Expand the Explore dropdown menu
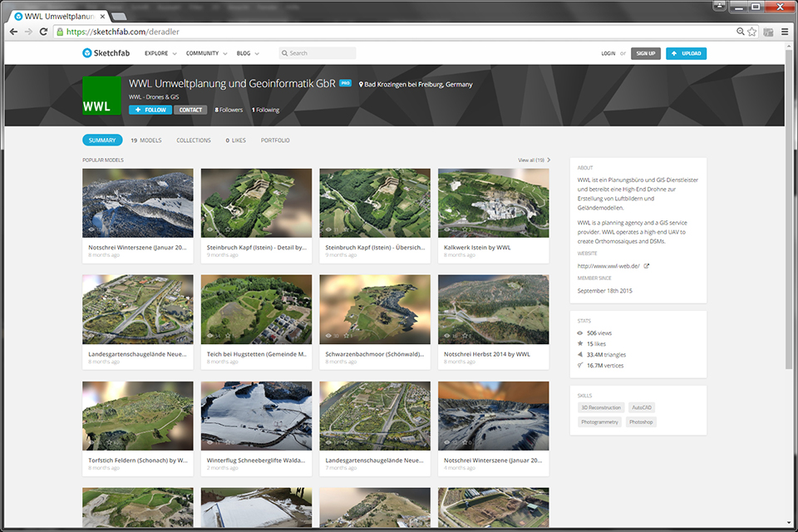Image resolution: width=798 pixels, height=532 pixels. (x=160, y=53)
